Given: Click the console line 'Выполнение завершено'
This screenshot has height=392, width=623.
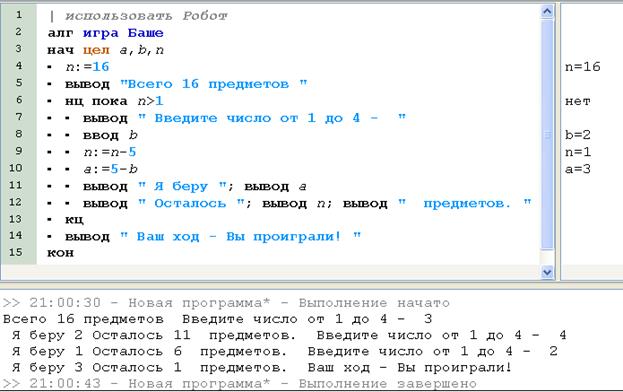Looking at the screenshot, I should [240, 384].
